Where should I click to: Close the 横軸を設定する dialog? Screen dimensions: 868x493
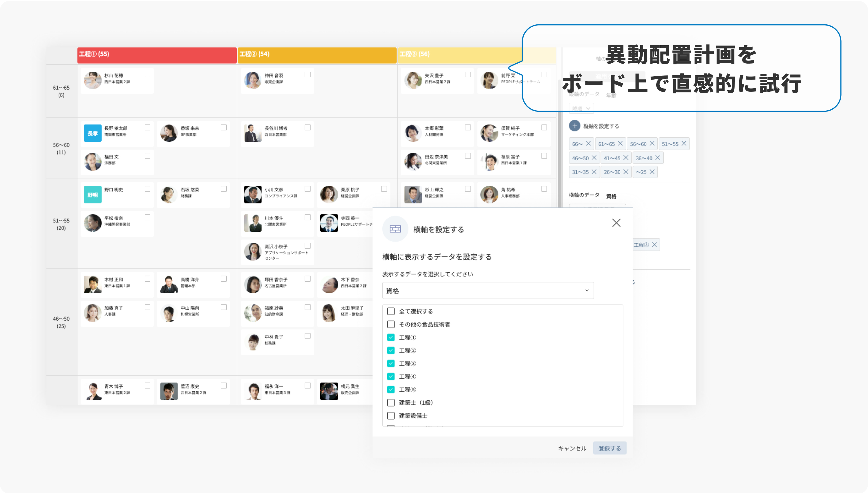point(616,223)
